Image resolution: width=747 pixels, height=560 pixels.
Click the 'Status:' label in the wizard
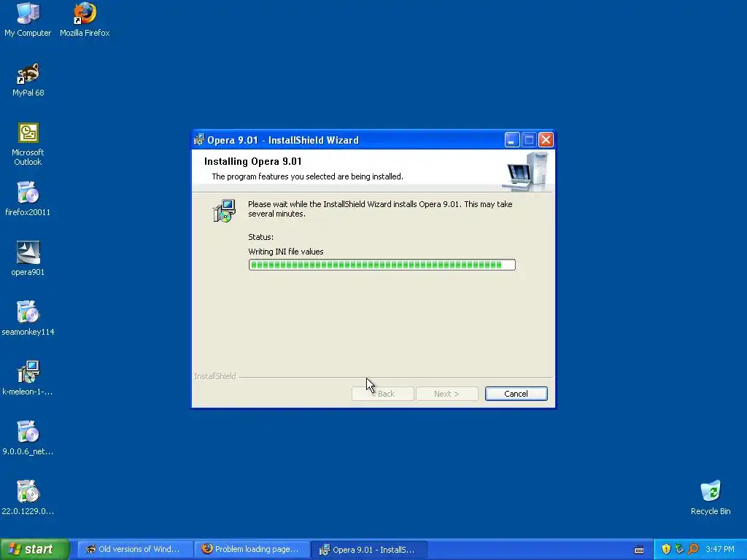(x=260, y=237)
